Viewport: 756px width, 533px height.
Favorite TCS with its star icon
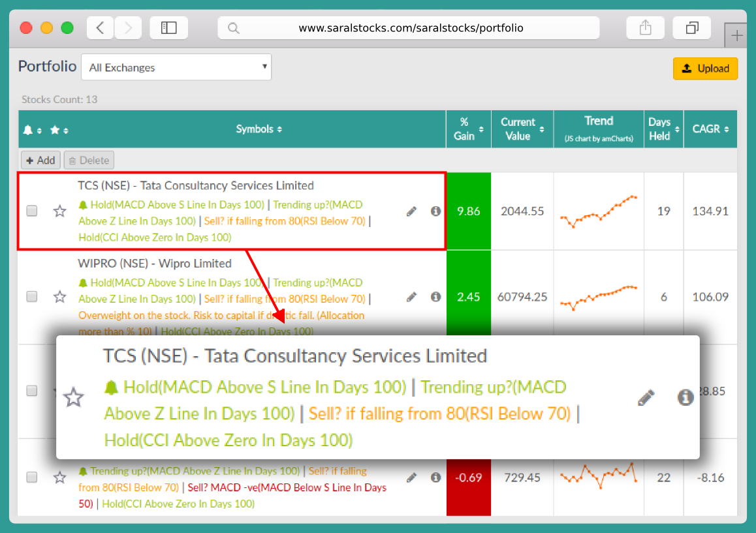tap(60, 211)
